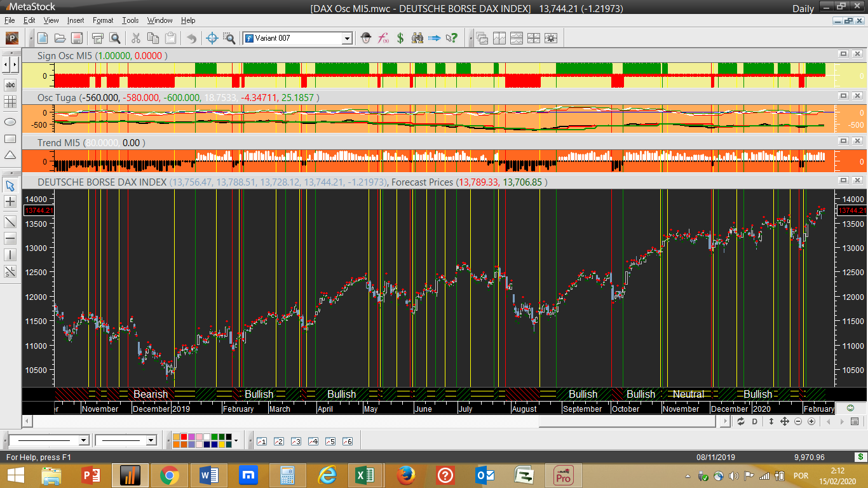Viewport: 868px width, 488px height.
Task: Launch the Expert Advisor icon
Action: pos(366,38)
